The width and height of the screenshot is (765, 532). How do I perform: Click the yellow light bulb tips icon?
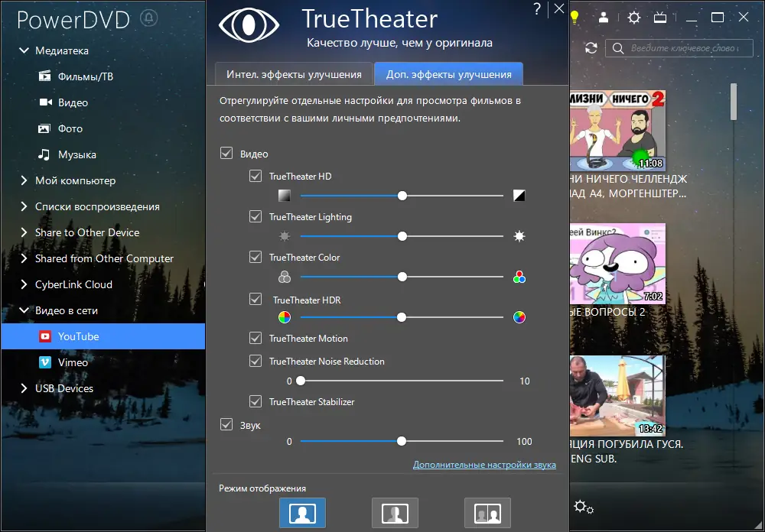click(x=575, y=18)
